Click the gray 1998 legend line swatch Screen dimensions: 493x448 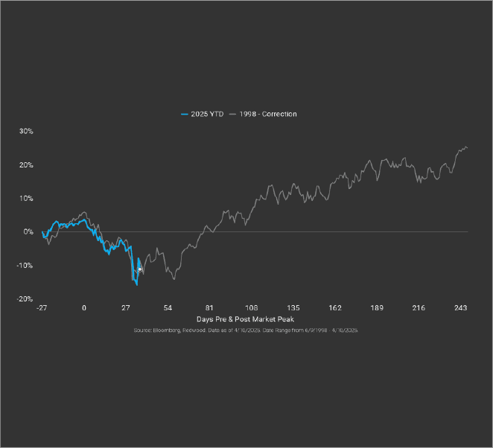[233, 114]
